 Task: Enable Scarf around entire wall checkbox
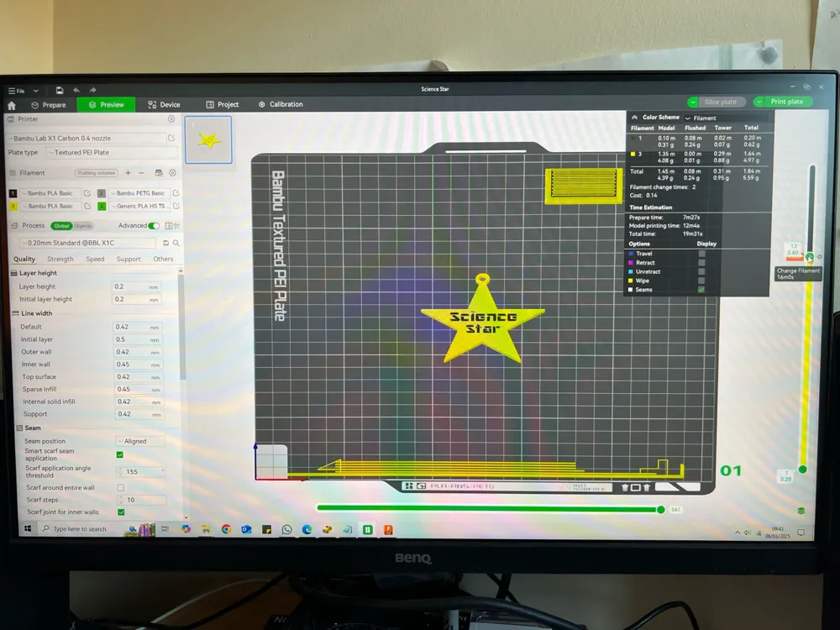120,487
